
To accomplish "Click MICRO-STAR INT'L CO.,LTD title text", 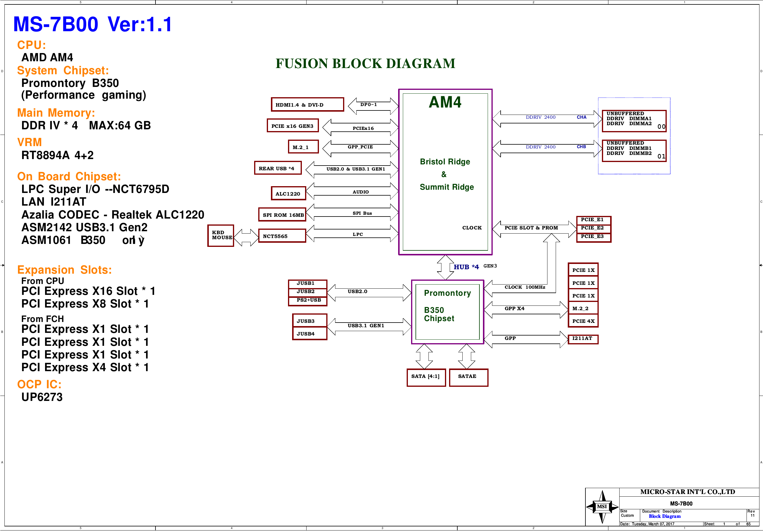I will point(688,492).
